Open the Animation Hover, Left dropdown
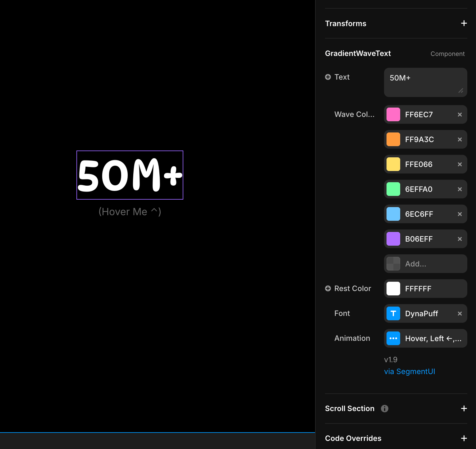Screen dimensions: 476x449 tap(426, 338)
